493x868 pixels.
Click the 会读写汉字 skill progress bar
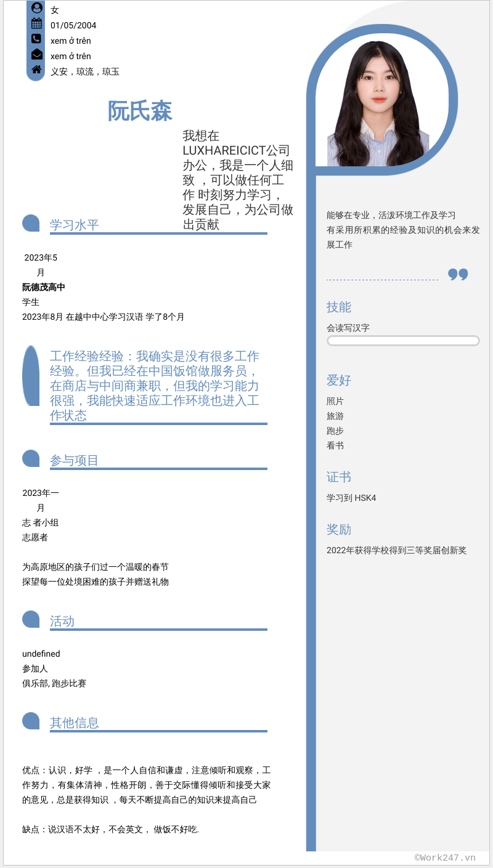[x=403, y=340]
